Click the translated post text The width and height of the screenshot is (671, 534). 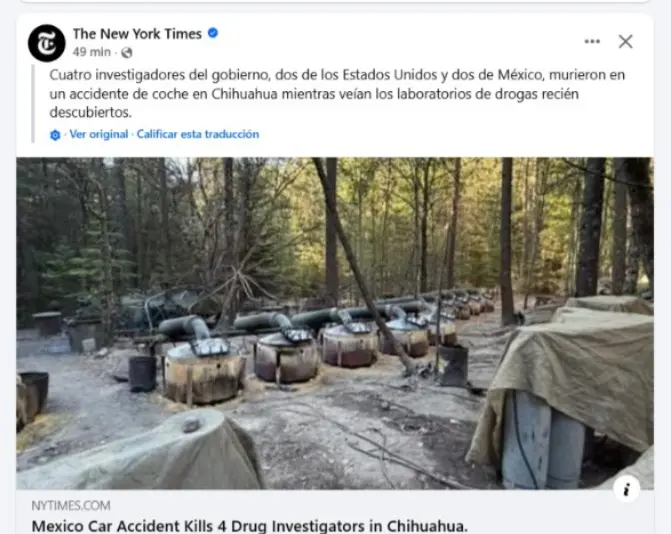click(337, 93)
